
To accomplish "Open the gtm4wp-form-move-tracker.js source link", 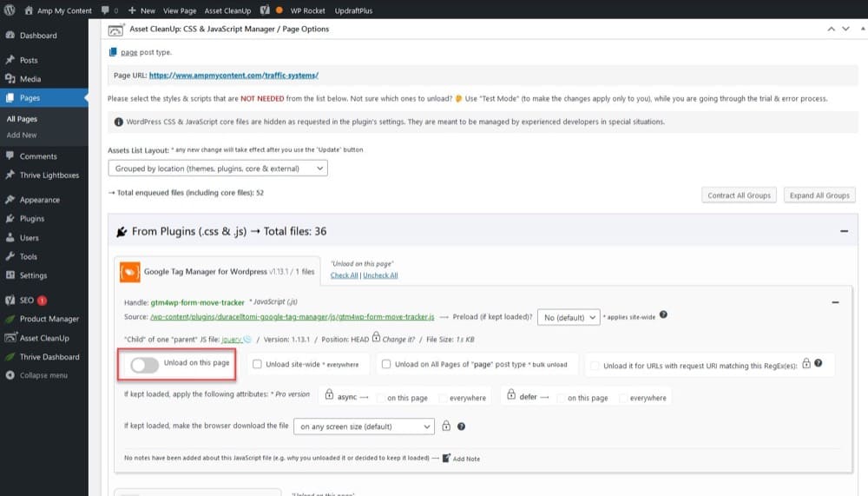I will point(293,317).
